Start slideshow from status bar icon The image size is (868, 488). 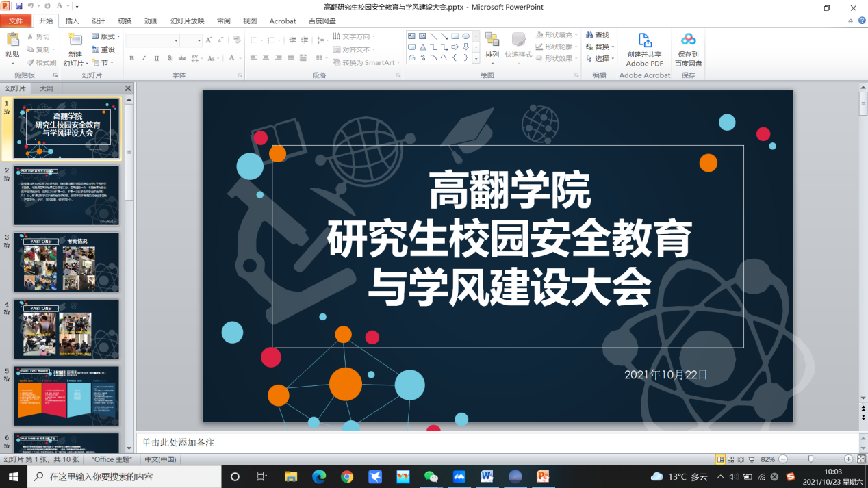tap(752, 459)
